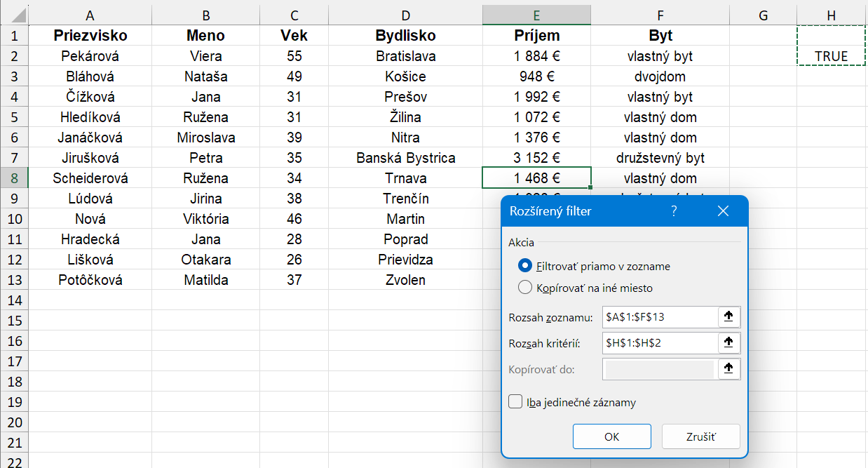Select cell with 948 € income
Viewport: 868px width, 468px height.
tap(536, 76)
